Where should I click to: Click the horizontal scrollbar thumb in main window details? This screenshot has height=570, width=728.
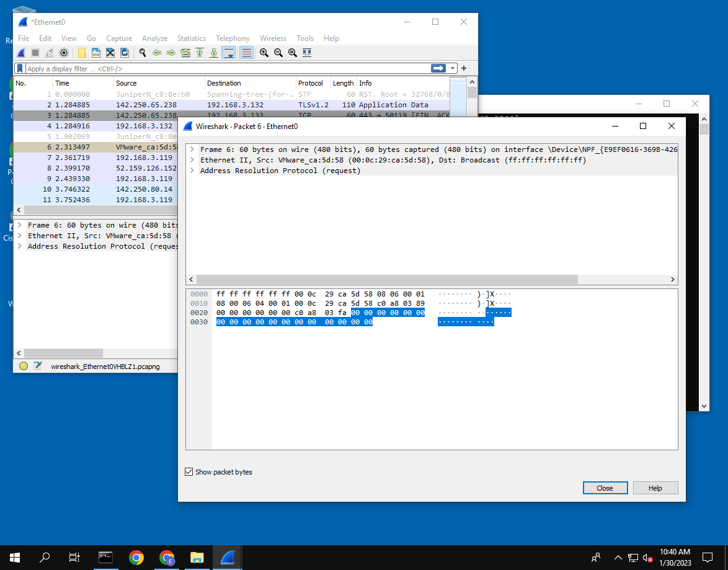64,353
